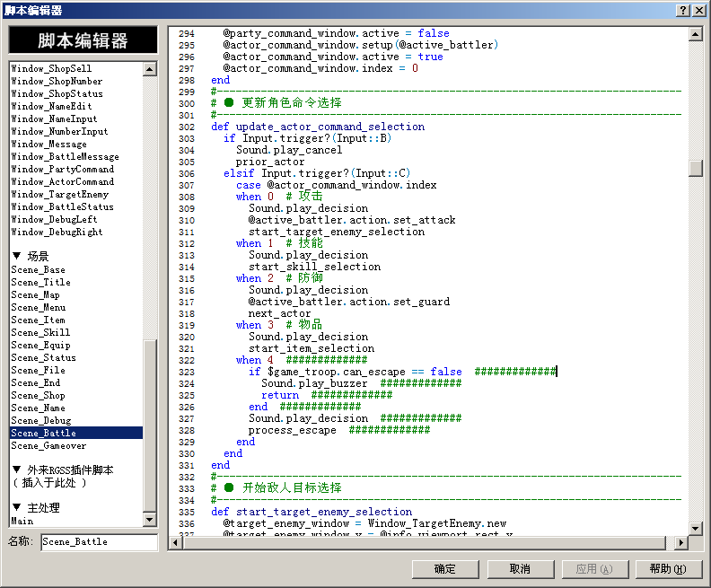The width and height of the screenshot is (711, 588).
Task: Click line 323 can_escape condition
Action: tap(355, 372)
